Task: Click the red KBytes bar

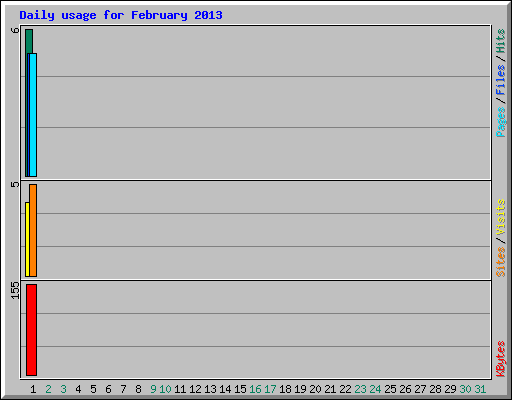Action: [x=31, y=330]
